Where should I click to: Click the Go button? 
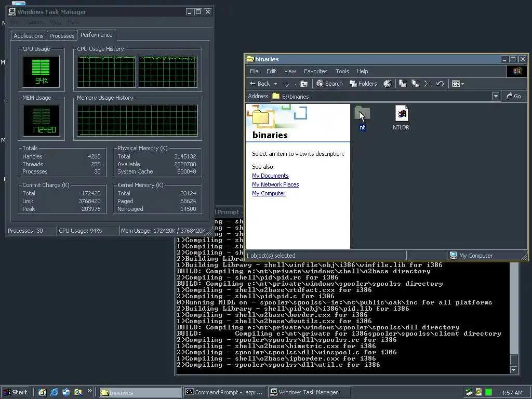[513, 96]
